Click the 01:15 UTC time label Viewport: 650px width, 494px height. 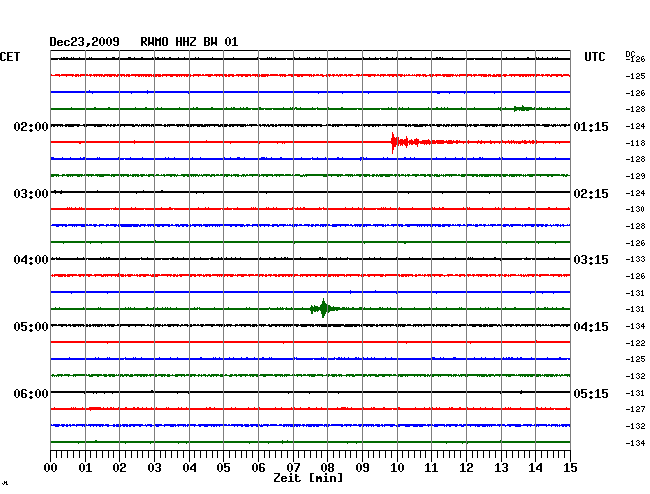pos(591,126)
